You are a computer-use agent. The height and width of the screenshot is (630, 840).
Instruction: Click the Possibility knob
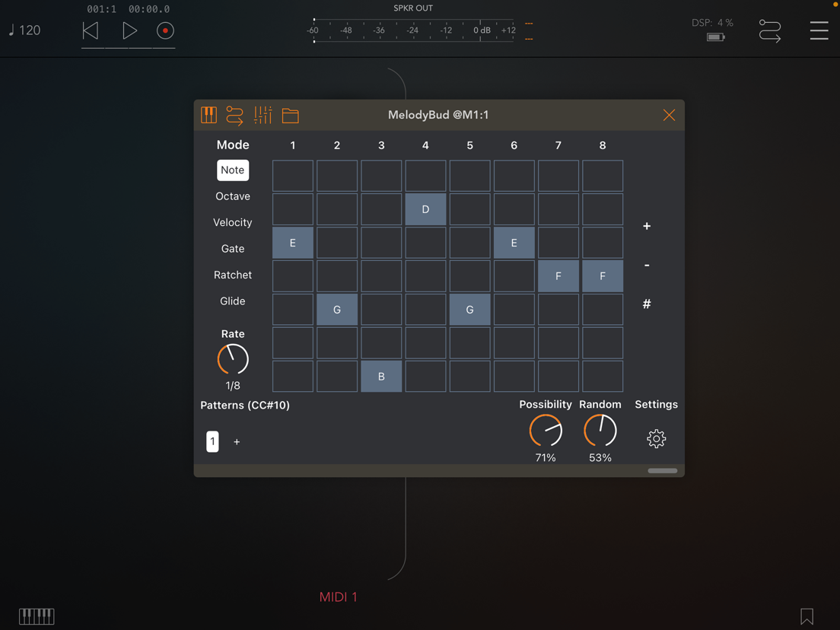[546, 430]
